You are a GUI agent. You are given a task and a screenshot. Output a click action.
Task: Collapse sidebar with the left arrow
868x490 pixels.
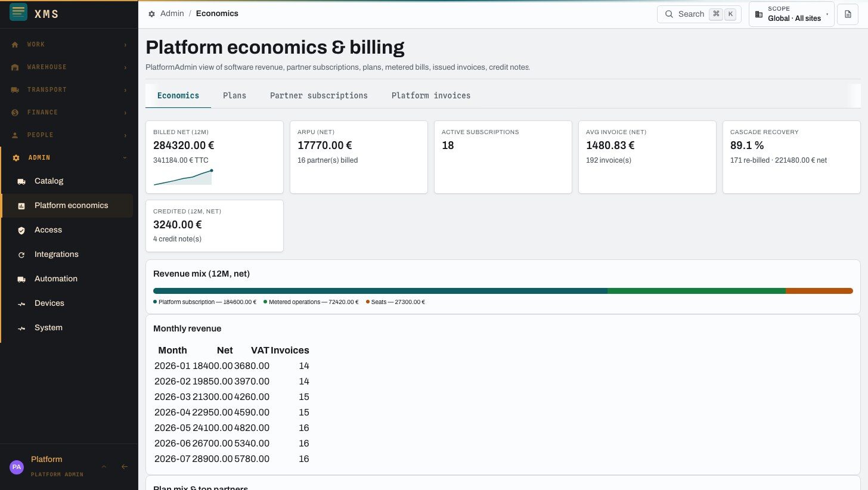tap(125, 467)
